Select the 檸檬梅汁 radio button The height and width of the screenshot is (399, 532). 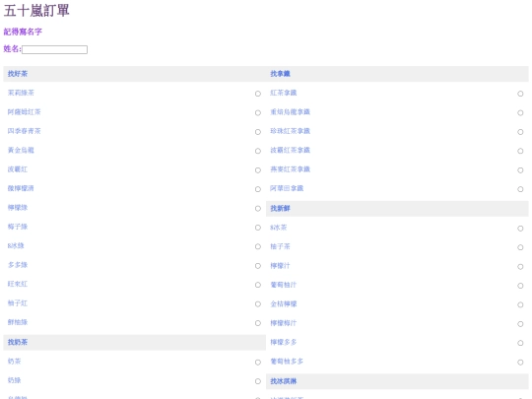(x=520, y=324)
